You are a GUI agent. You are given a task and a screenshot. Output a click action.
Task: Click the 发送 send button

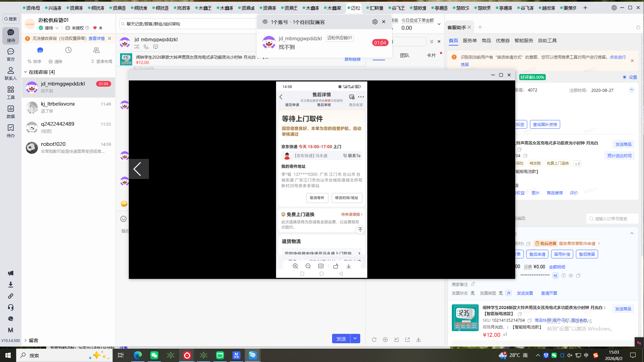tap(341, 339)
